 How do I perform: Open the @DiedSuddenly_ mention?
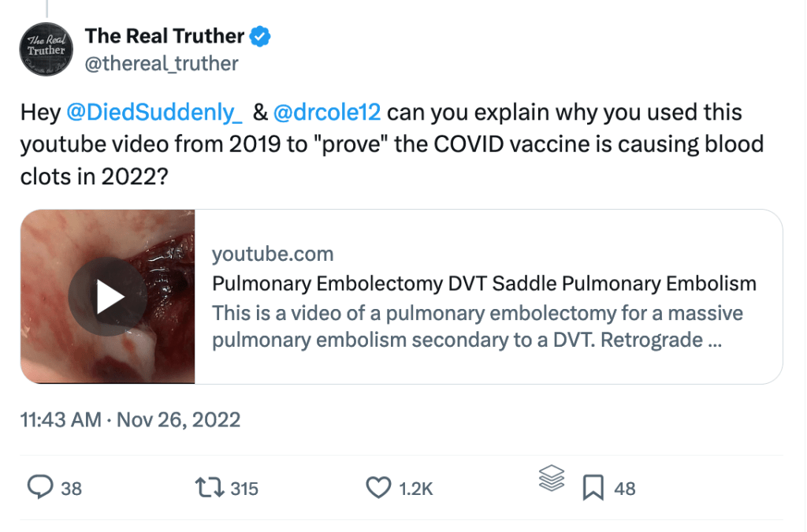(154, 113)
